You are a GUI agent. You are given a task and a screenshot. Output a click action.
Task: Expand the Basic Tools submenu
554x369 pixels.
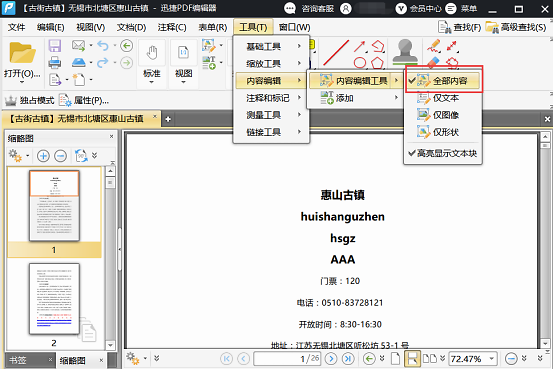coord(271,46)
